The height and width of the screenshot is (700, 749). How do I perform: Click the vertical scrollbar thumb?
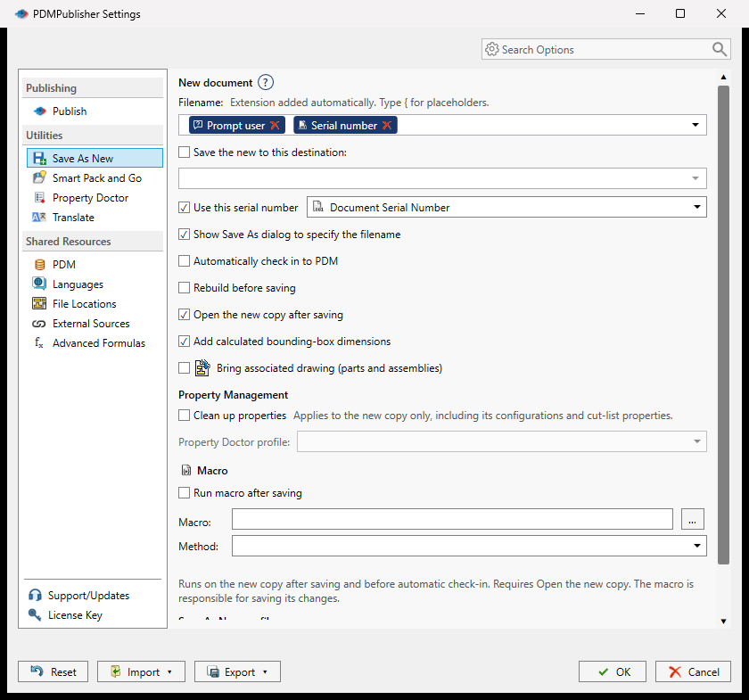723,325
